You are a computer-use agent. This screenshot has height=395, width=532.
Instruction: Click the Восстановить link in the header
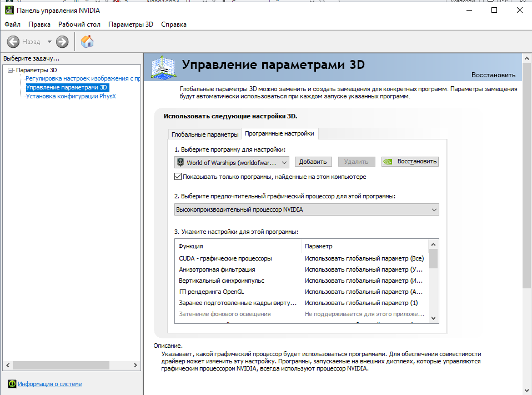pos(493,75)
